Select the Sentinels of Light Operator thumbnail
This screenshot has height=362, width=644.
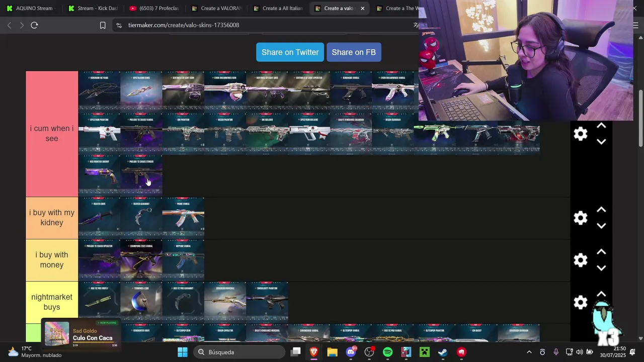point(309,91)
